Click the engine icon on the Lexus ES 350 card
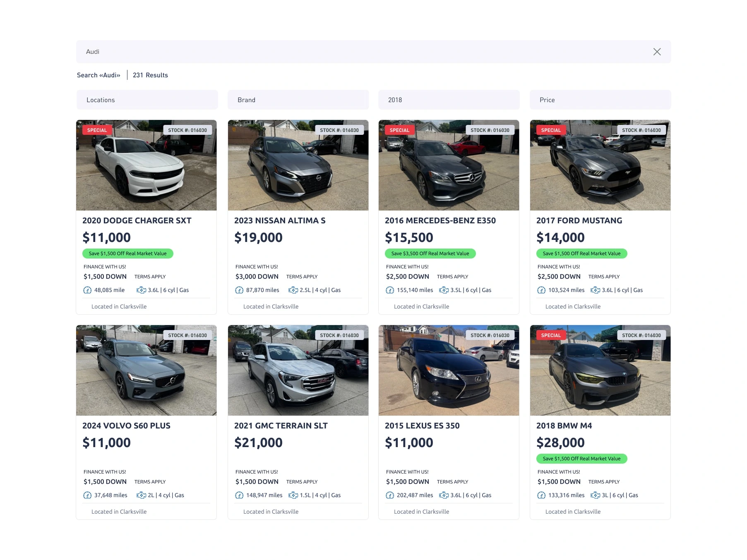747x560 pixels. (x=444, y=495)
